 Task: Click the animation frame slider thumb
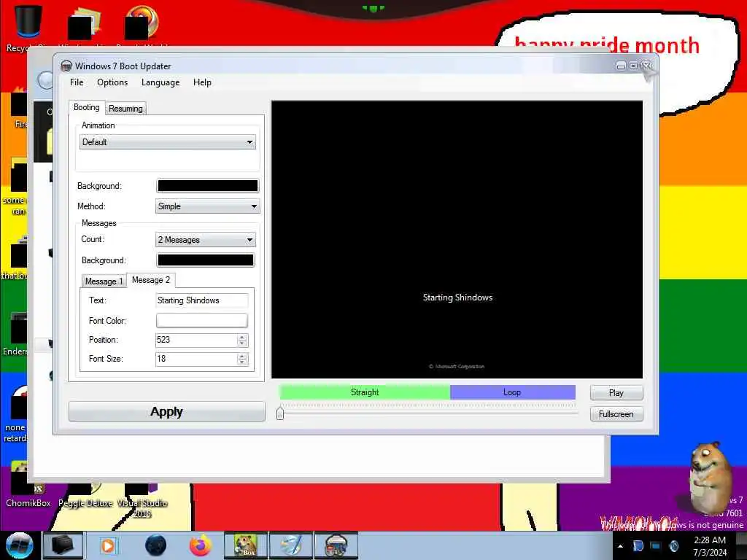[x=280, y=413]
